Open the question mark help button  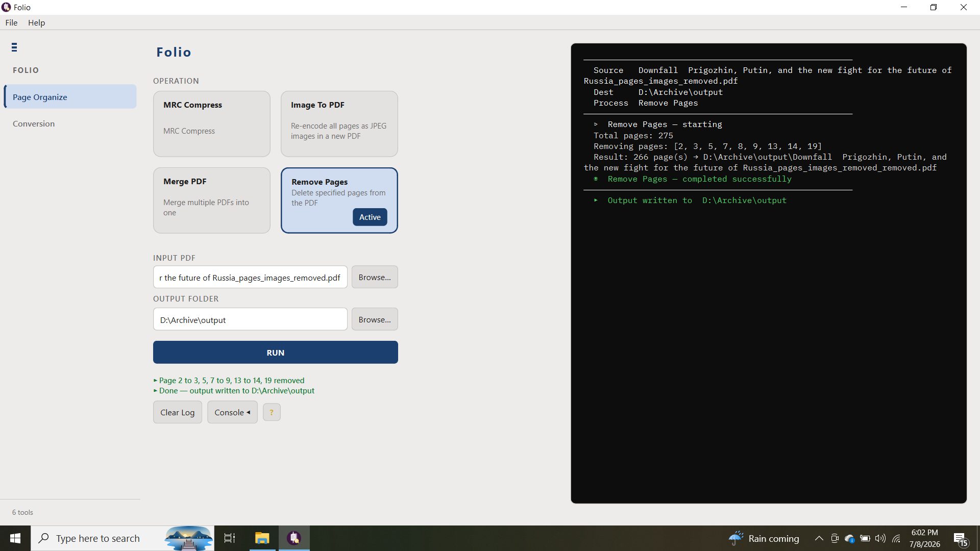[x=272, y=412]
